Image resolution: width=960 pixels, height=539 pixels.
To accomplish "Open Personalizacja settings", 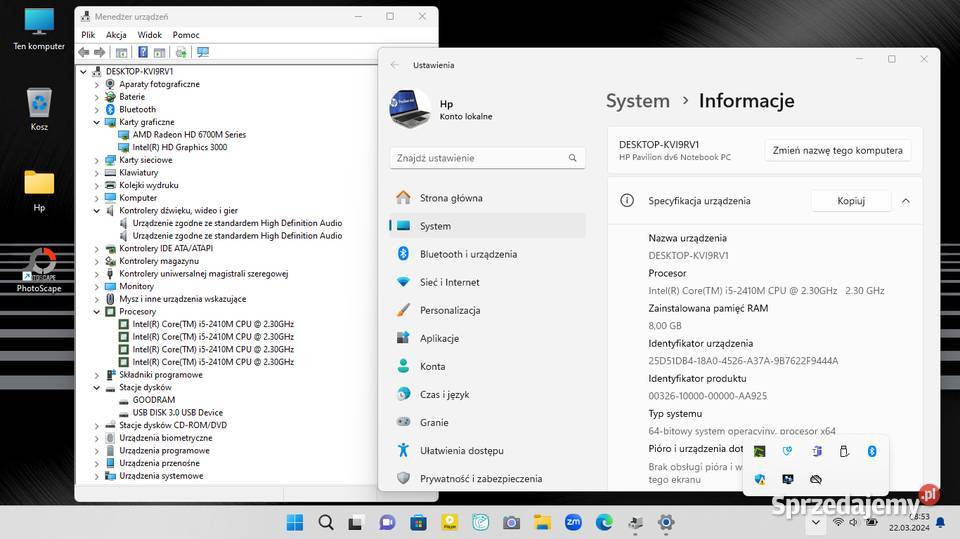I will pos(487,311).
